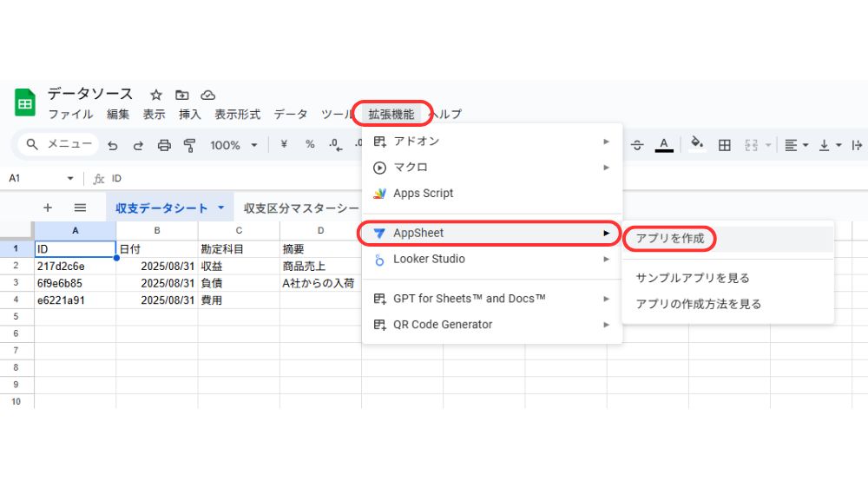868x488 pixels.
Task: Click the add new sheet plus button
Action: 48,208
